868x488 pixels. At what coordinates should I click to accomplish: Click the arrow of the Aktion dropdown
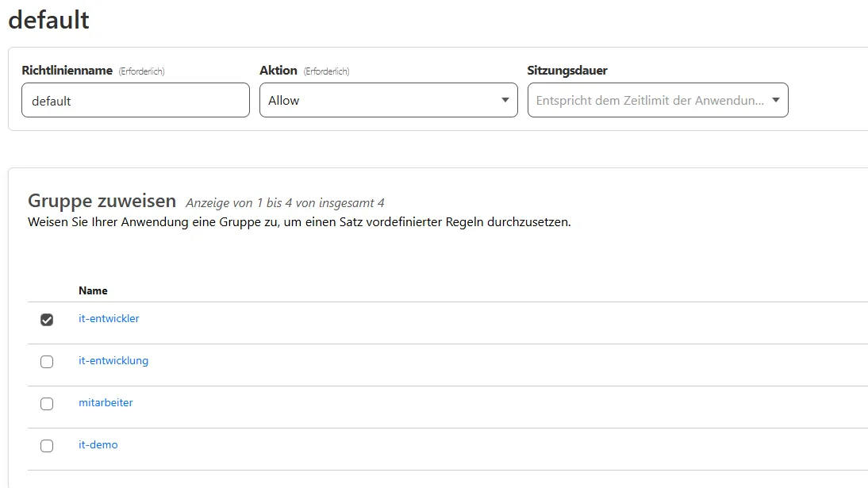[505, 101]
